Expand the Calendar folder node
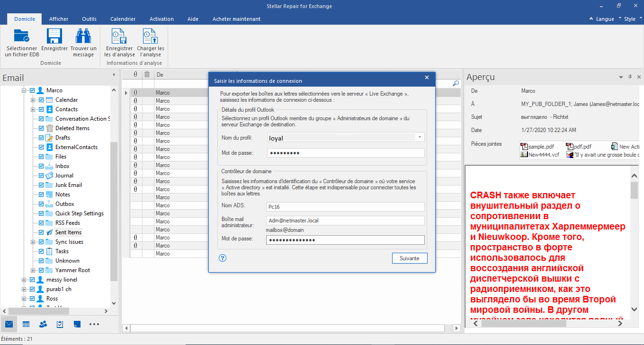644x345 pixels. (33, 100)
